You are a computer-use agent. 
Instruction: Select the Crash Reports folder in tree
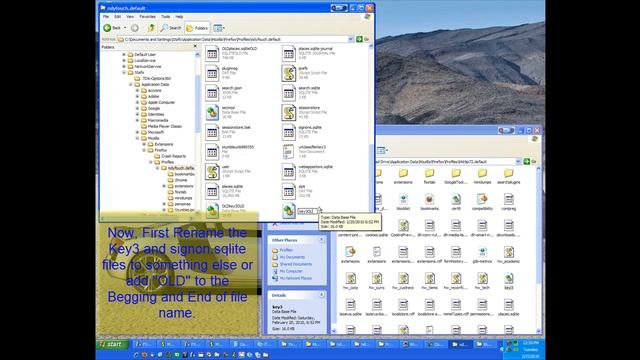(173, 156)
